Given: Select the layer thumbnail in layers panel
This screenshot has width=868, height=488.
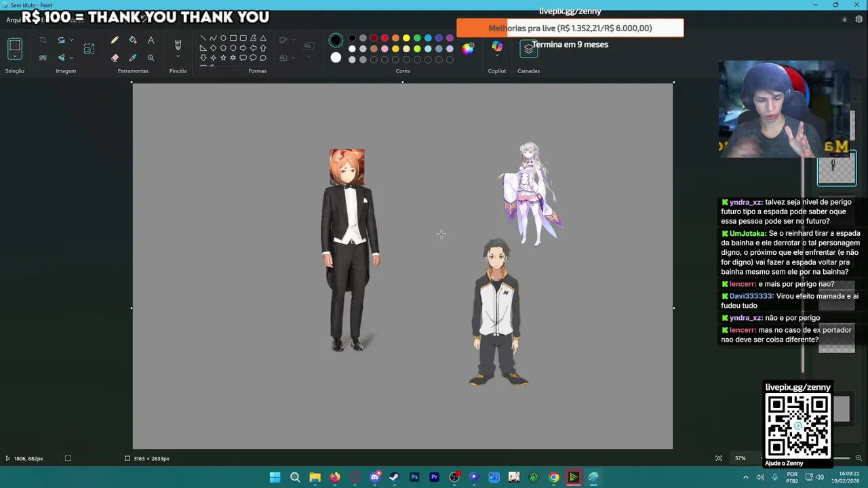Looking at the screenshot, I should 837,169.
